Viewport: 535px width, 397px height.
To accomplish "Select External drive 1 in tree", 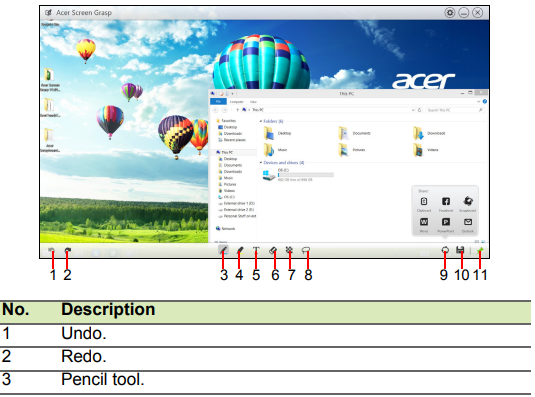I will coord(236,203).
